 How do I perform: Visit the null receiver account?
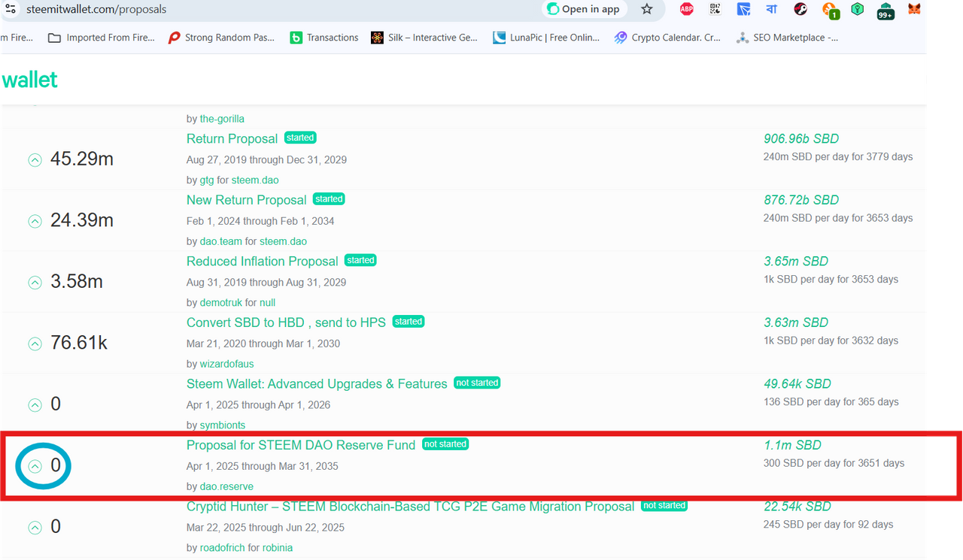[268, 303]
